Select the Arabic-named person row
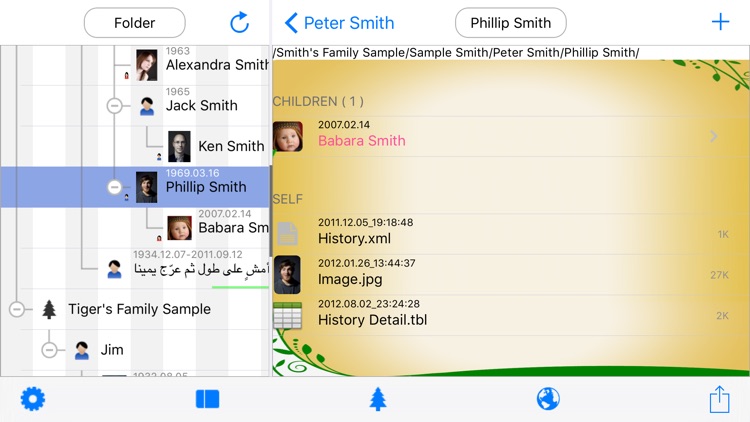The height and width of the screenshot is (422, 750). (x=135, y=268)
